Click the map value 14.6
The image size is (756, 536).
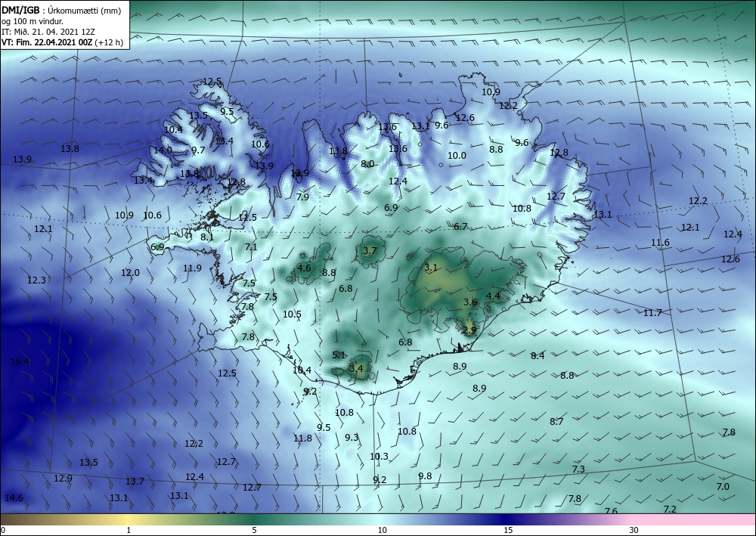[14, 498]
